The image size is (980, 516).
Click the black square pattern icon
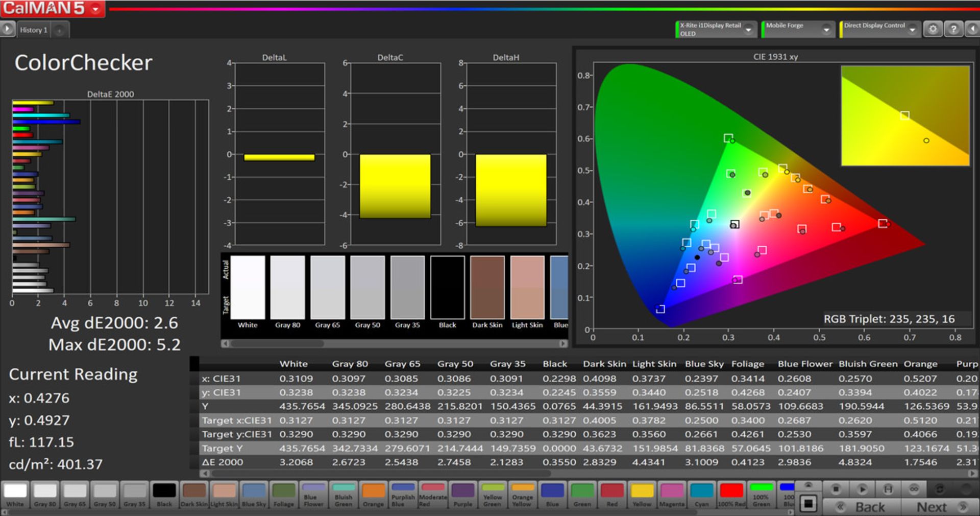point(808,504)
